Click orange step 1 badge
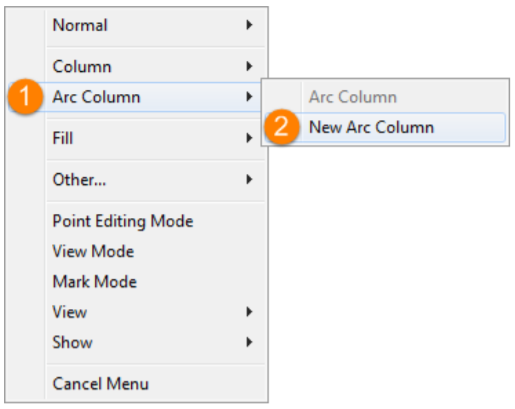The width and height of the screenshot is (515, 409). click(25, 97)
